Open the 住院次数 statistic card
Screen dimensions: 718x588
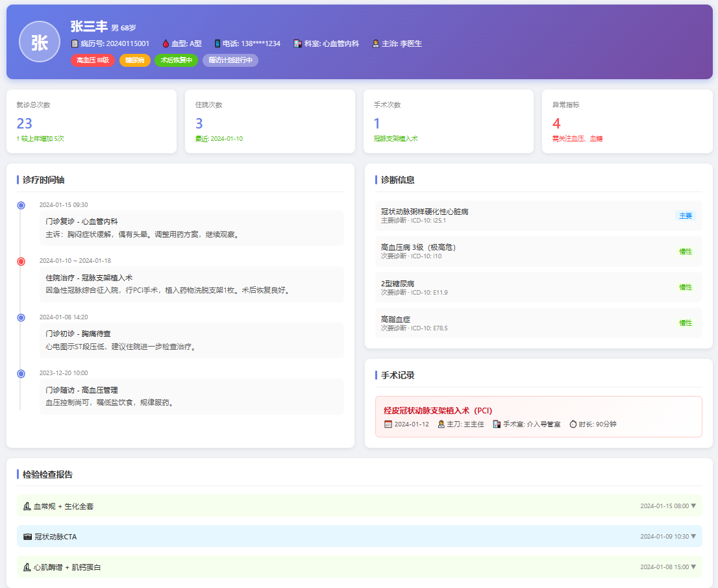click(x=270, y=121)
